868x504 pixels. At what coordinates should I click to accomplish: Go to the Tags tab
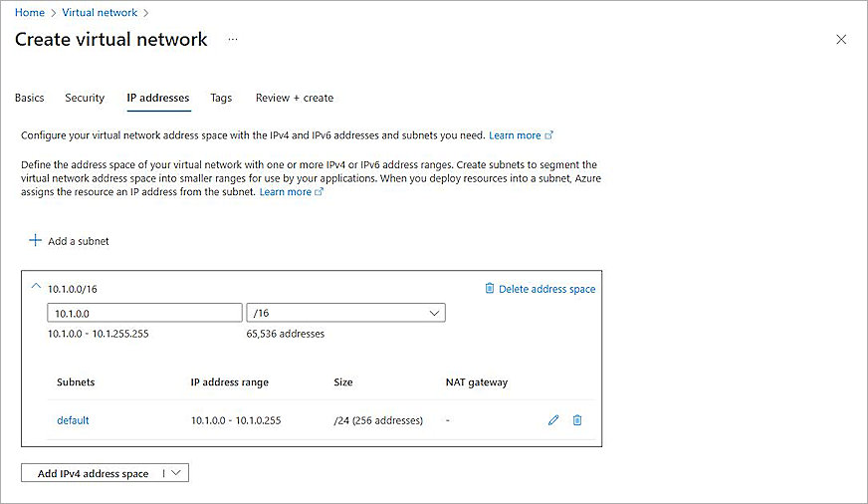tap(221, 98)
